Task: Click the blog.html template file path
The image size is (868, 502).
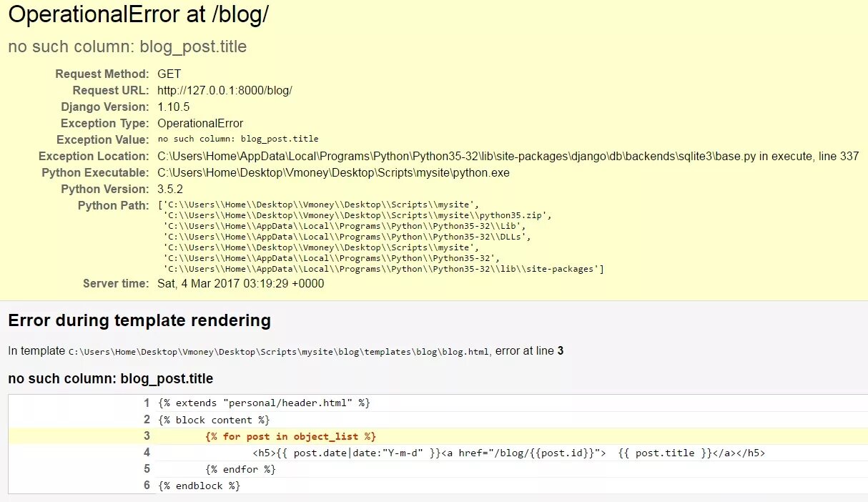Action: tap(279, 352)
